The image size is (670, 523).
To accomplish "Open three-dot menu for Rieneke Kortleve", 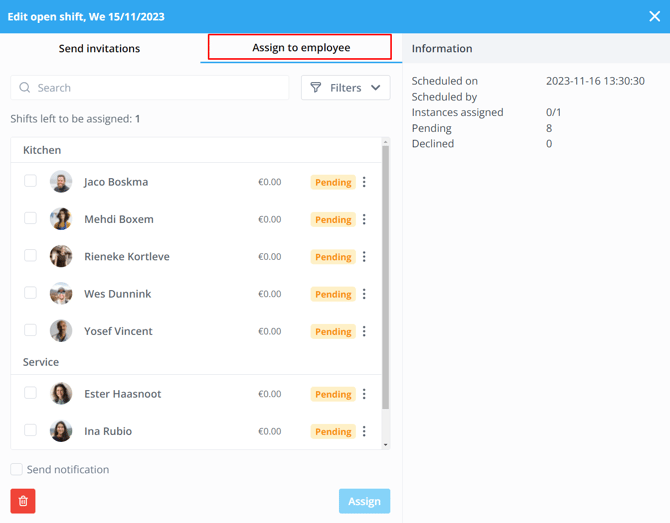I will point(364,257).
